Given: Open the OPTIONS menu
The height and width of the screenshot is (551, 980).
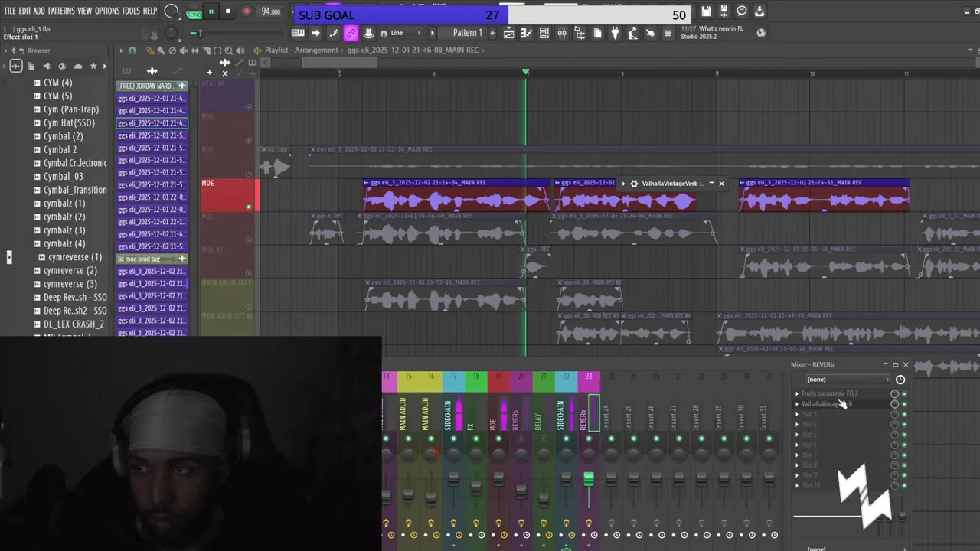Looking at the screenshot, I should pos(107,11).
